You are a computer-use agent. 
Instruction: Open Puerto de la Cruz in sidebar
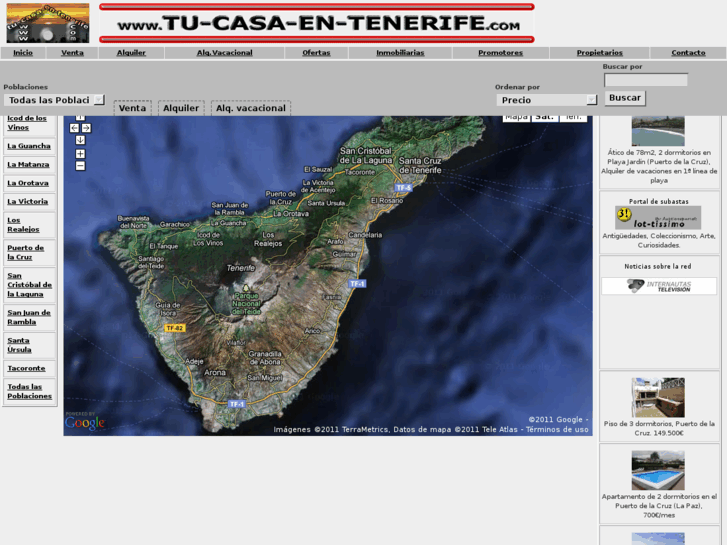click(x=26, y=252)
